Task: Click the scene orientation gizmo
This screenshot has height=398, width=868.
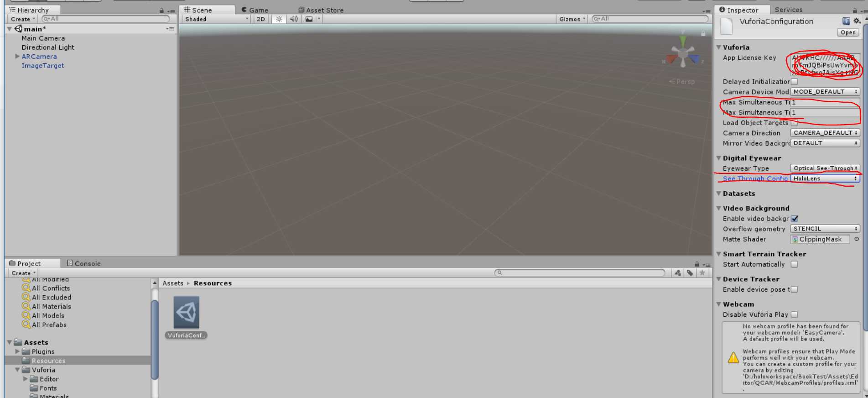Action: click(x=683, y=53)
